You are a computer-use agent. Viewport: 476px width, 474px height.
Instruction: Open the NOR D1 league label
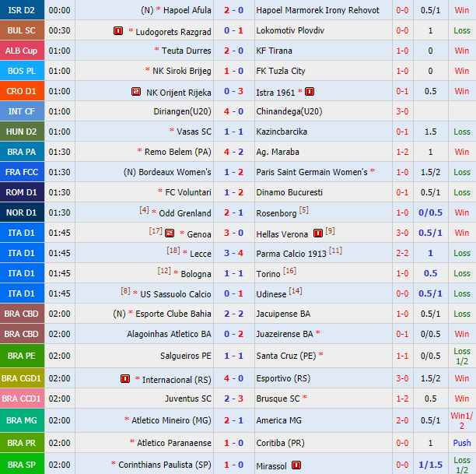click(x=22, y=212)
